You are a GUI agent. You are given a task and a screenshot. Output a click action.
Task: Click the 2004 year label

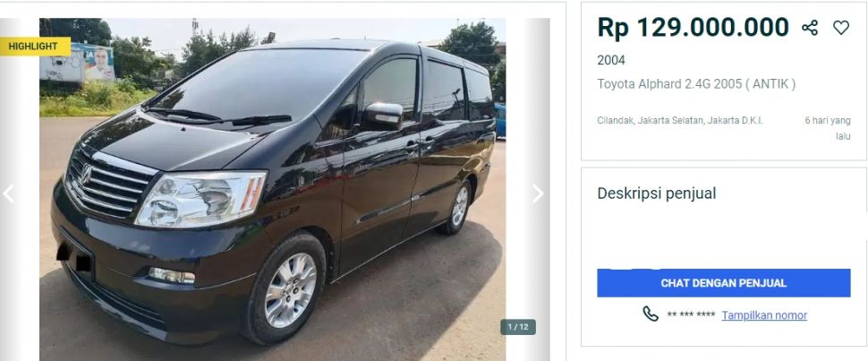click(x=611, y=60)
